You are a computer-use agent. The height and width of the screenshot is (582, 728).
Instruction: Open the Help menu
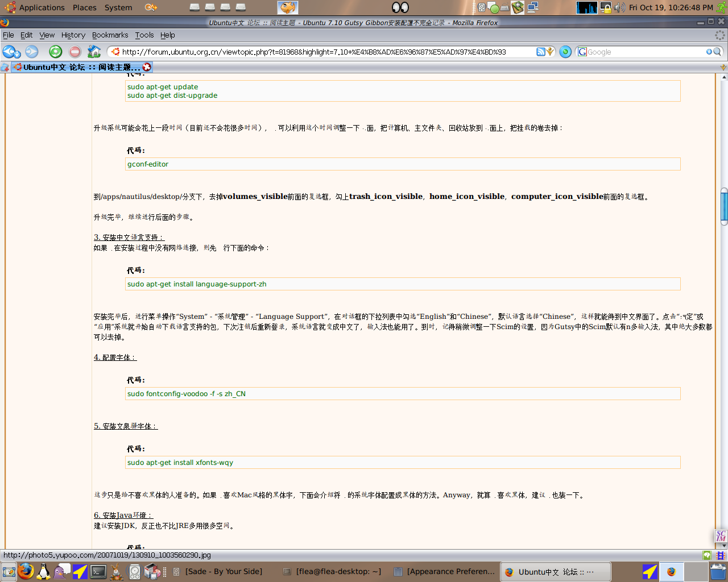[168, 35]
